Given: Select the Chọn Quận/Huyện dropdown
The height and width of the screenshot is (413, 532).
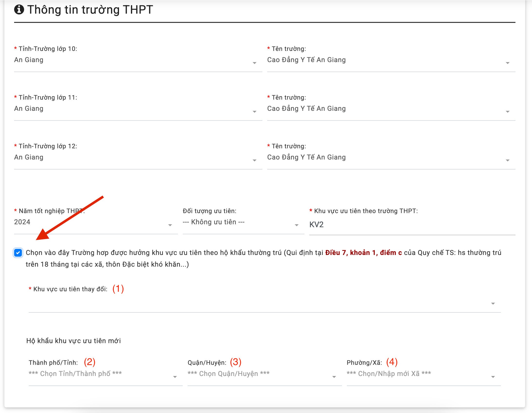Looking at the screenshot, I should 264,374.
